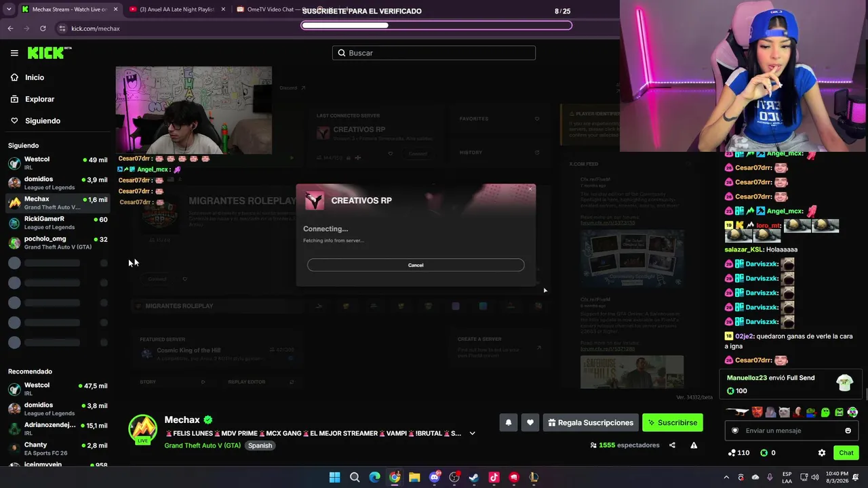Select Mechax channel in Siguiendo list
Image resolution: width=868 pixels, height=488 pixels.
tap(58, 203)
